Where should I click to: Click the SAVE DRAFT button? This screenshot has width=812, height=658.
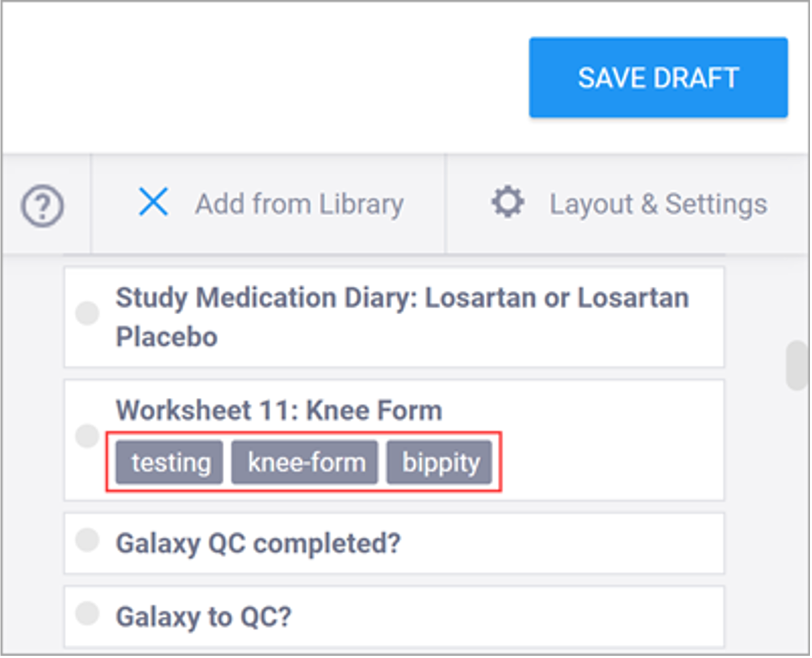[658, 78]
